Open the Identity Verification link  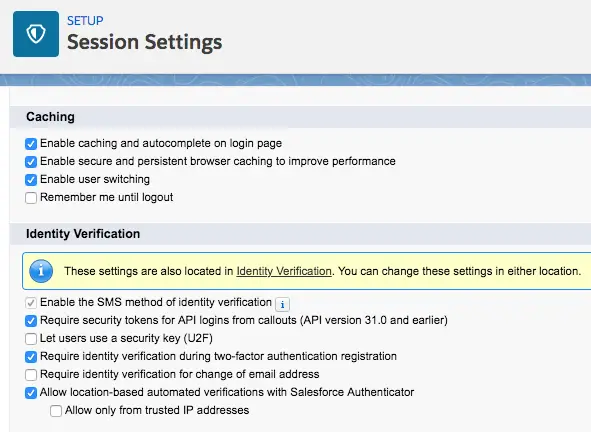tap(284, 271)
